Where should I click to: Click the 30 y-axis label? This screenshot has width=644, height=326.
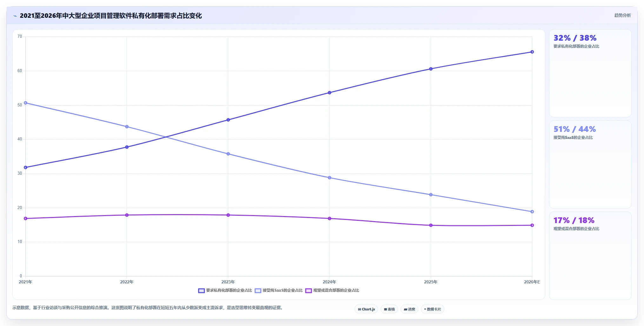pos(20,173)
